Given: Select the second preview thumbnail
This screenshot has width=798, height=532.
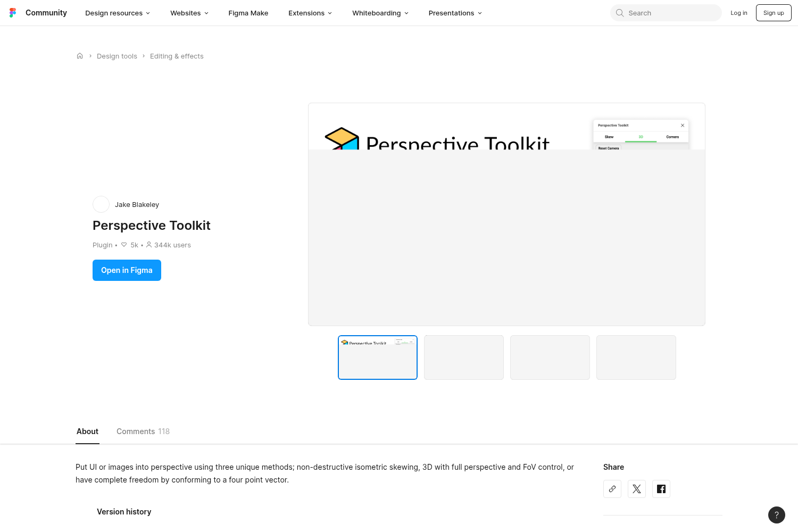Looking at the screenshot, I should [x=464, y=358].
